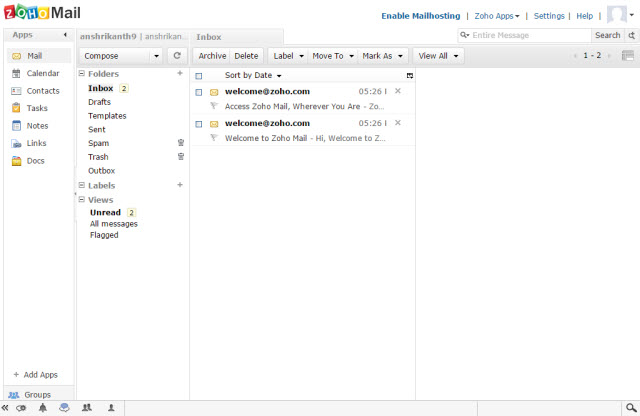
Task: Open the Notes app
Action: click(30, 126)
